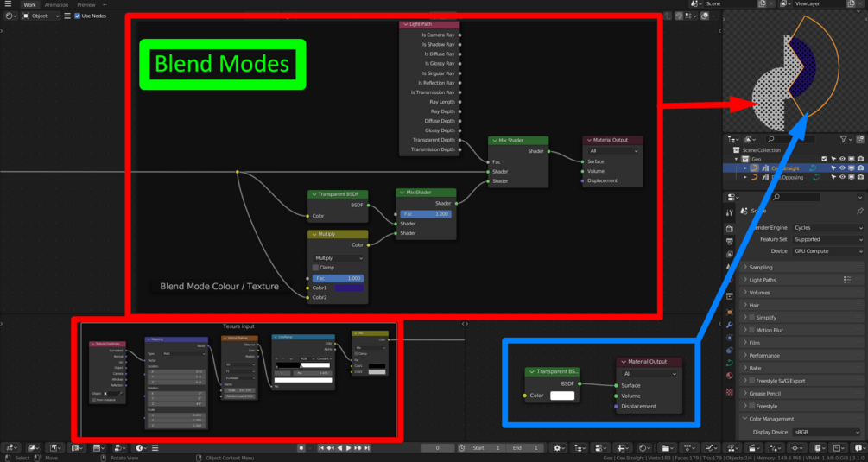Image resolution: width=868 pixels, height=462 pixels.
Task: Switch to the Preview workspace tab
Action: pos(86,5)
